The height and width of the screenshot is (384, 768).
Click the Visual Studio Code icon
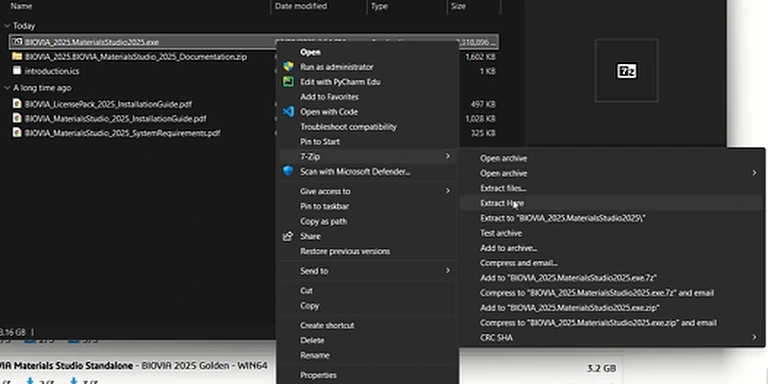(x=288, y=112)
